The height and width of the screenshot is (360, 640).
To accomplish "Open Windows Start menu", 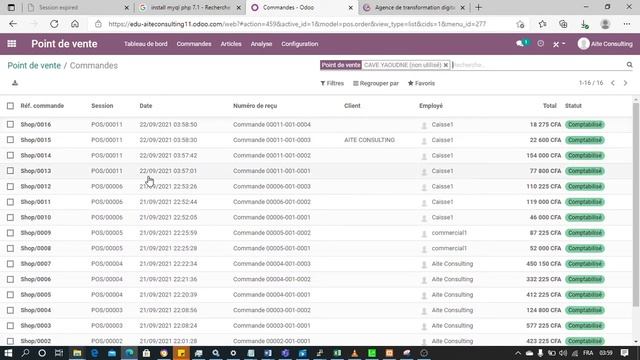I will [x=8, y=353].
